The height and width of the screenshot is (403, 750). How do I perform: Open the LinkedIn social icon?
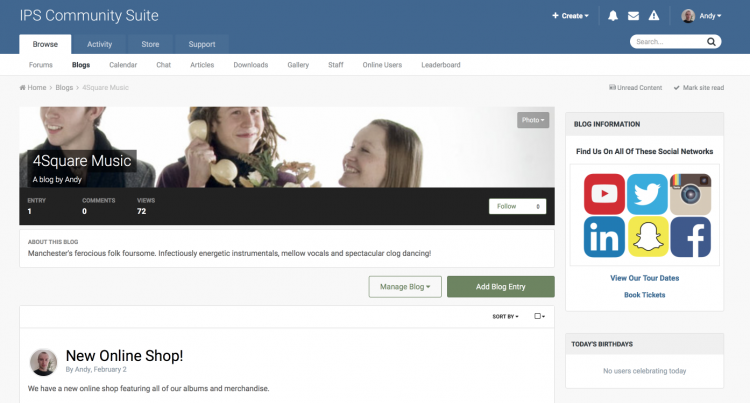[604, 237]
